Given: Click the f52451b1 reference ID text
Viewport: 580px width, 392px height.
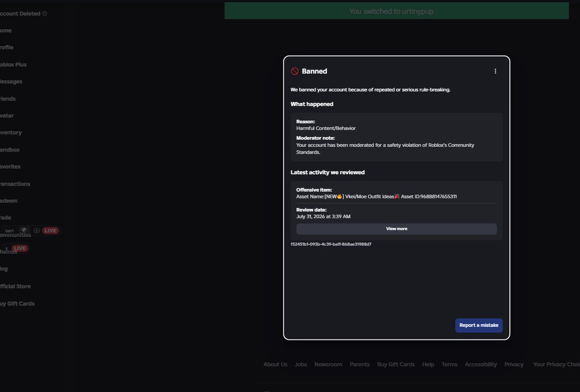Looking at the screenshot, I should [331, 244].
